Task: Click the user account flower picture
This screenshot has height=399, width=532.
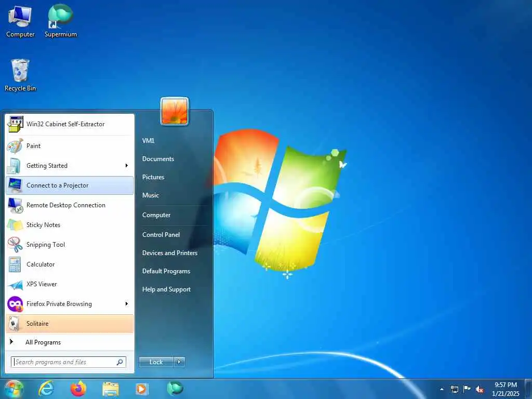Action: 175,111
